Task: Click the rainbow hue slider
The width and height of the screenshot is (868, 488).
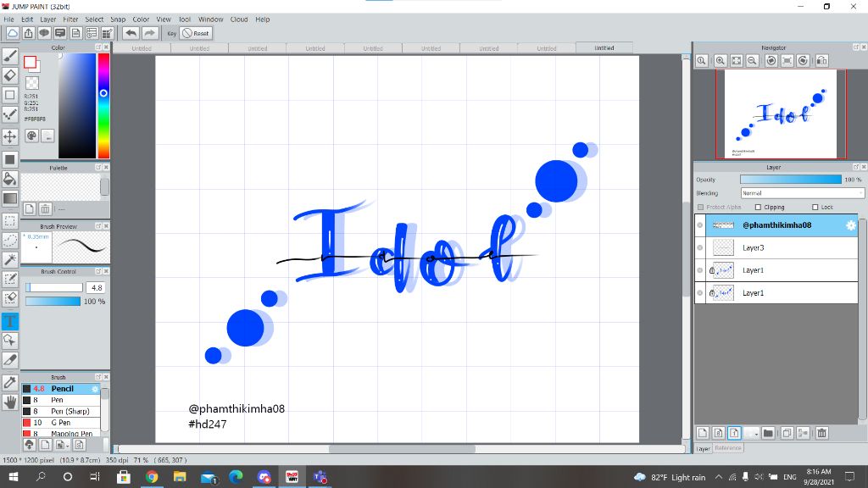Action: (103, 106)
